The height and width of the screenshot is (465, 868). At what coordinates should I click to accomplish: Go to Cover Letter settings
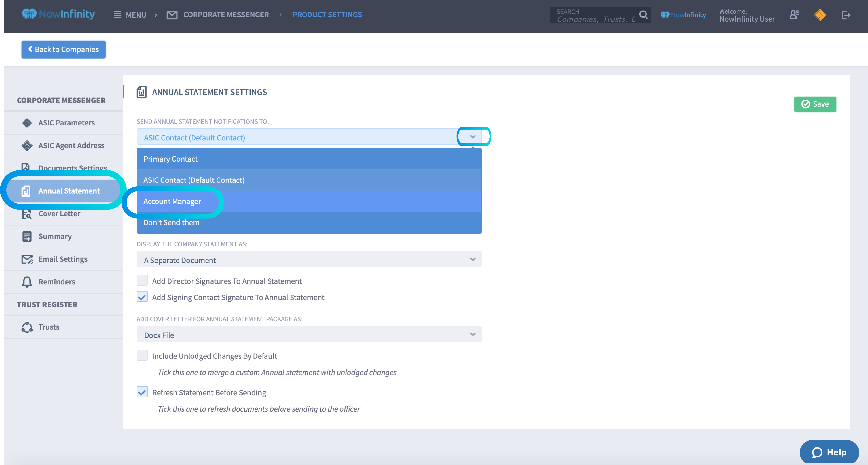(63, 214)
